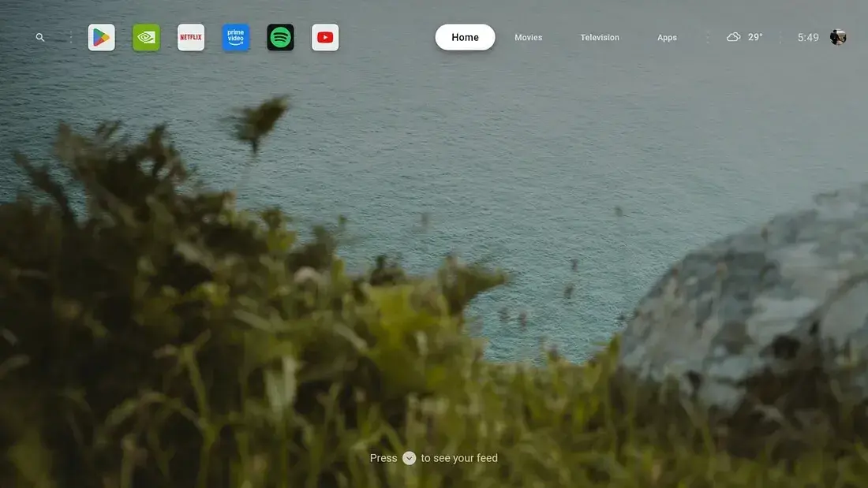Launch the Netflix app
868x488 pixels.
click(x=191, y=37)
